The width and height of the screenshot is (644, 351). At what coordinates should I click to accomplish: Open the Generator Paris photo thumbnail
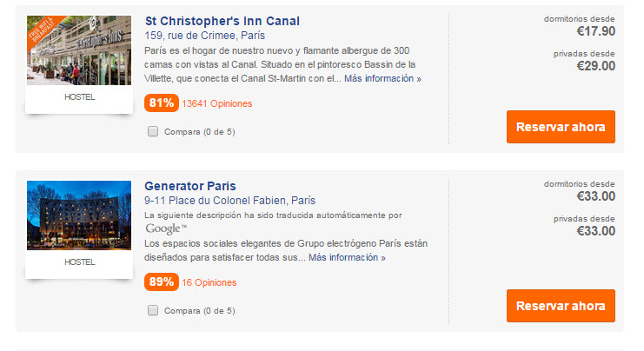coord(79,215)
